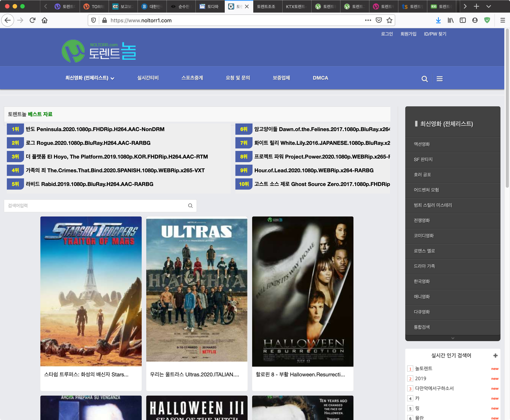The width and height of the screenshot is (510, 420).
Task: Open site search magnifier in nav bar
Action: click(424, 79)
